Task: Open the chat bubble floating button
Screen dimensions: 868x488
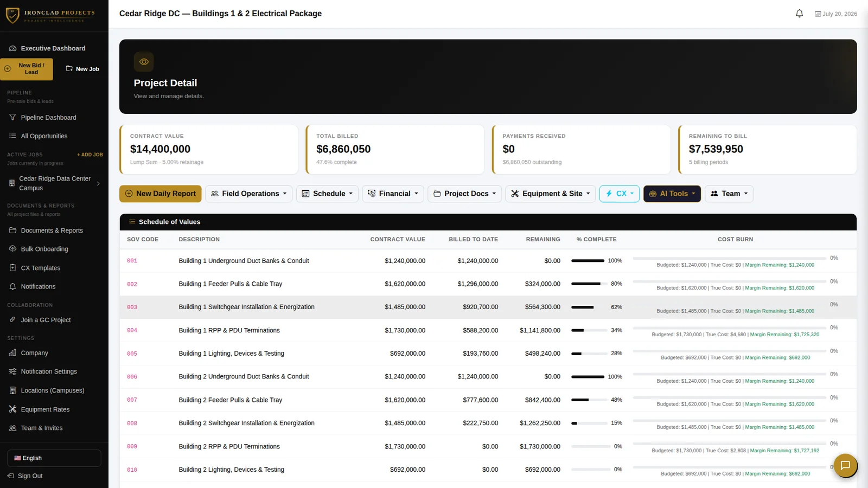Action: [x=845, y=465]
